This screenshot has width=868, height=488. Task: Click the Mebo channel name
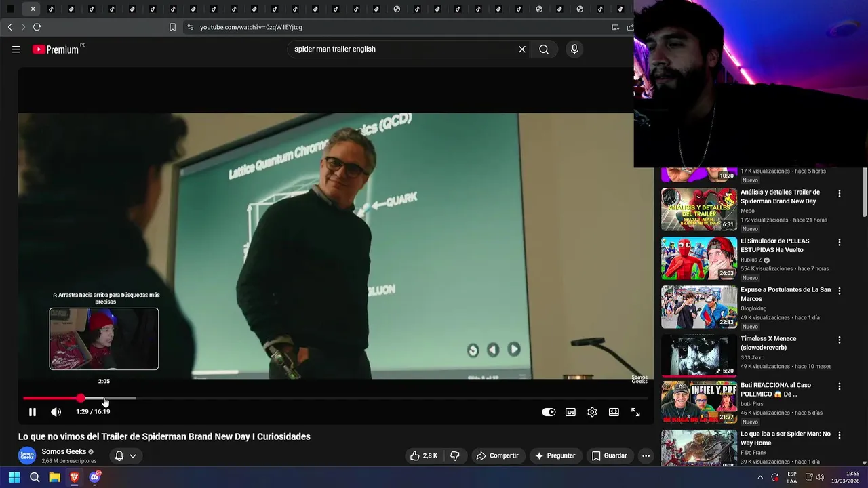[x=747, y=211]
